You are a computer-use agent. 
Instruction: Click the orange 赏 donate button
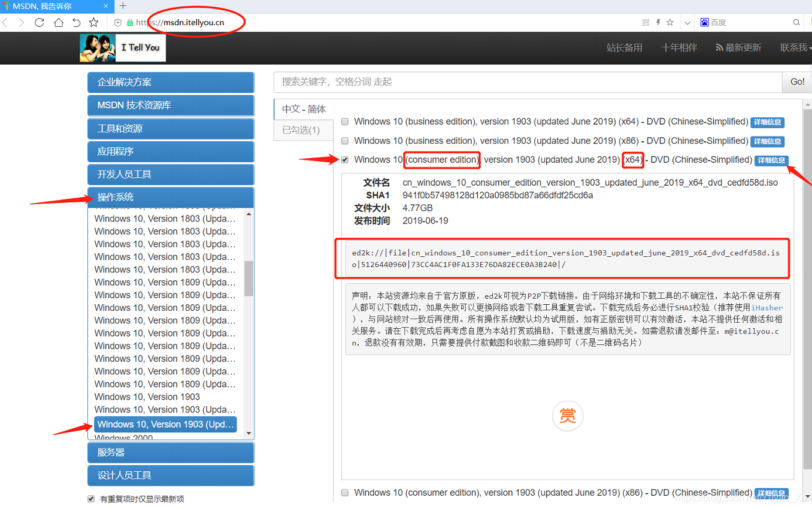coord(567,416)
